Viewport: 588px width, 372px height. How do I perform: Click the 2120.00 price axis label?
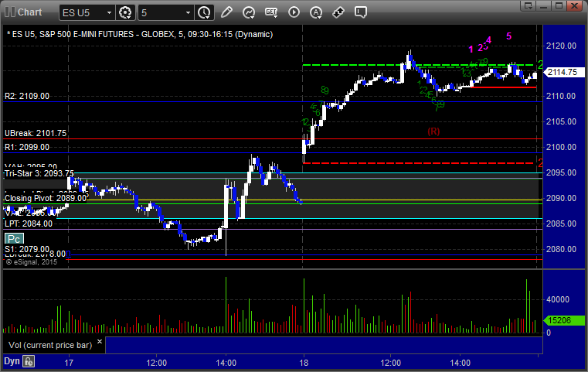pyautogui.click(x=562, y=46)
